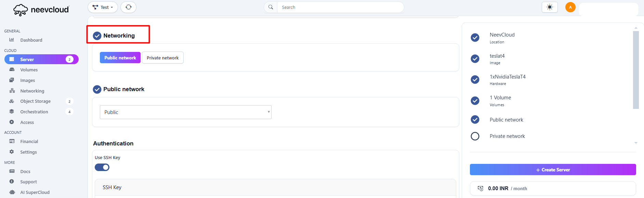Screen dimensions: 644x198
Task: Switch to the Private network tab
Action: click(x=162, y=58)
